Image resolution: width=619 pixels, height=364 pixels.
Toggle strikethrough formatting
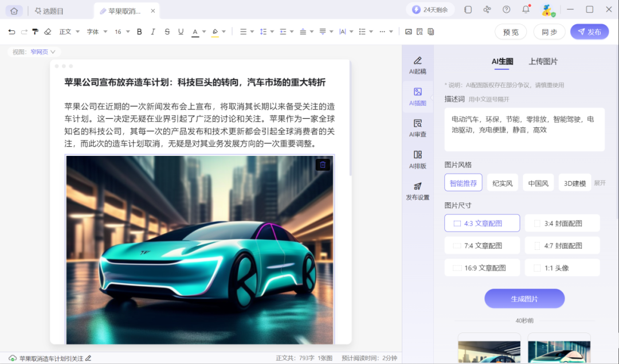167,32
